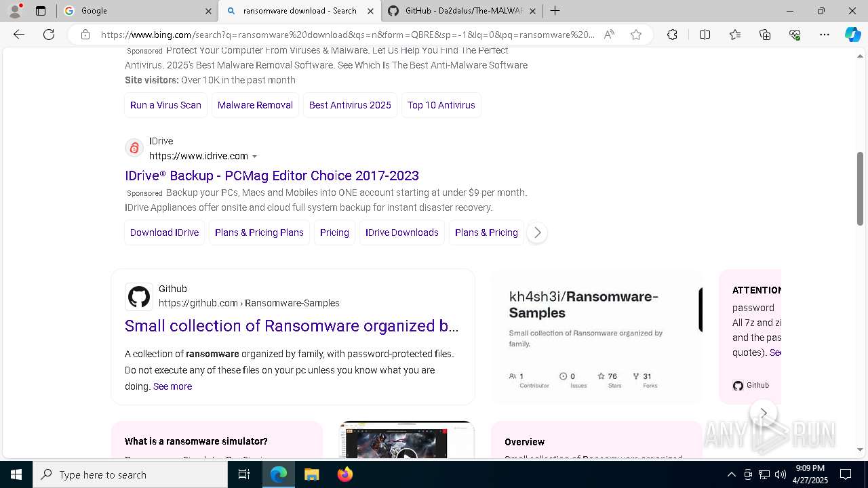
Task: Click the Pricing sitelink
Action: 334,232
